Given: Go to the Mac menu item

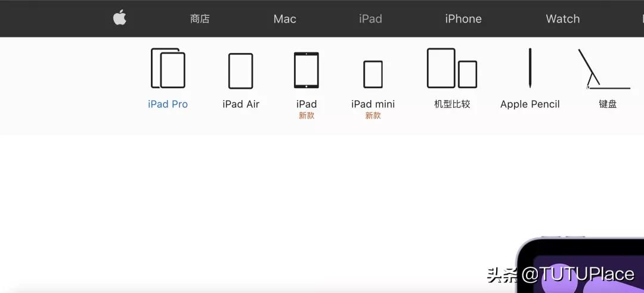Looking at the screenshot, I should [284, 19].
